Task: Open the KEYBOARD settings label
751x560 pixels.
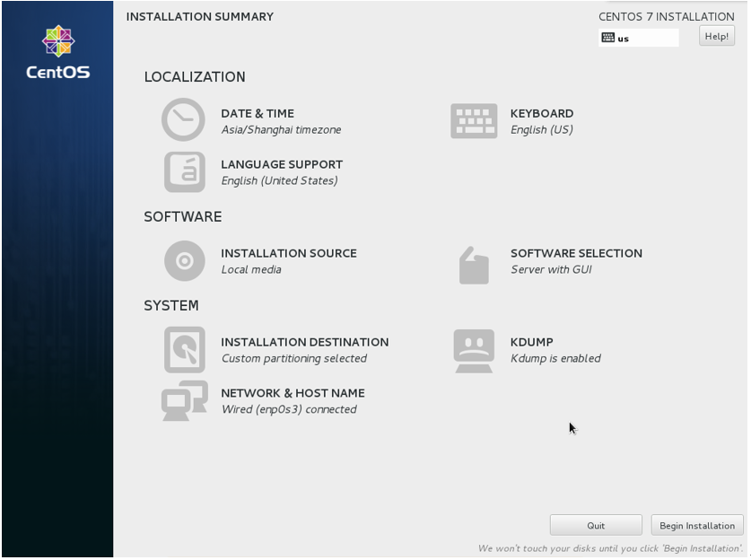Action: coord(542,114)
